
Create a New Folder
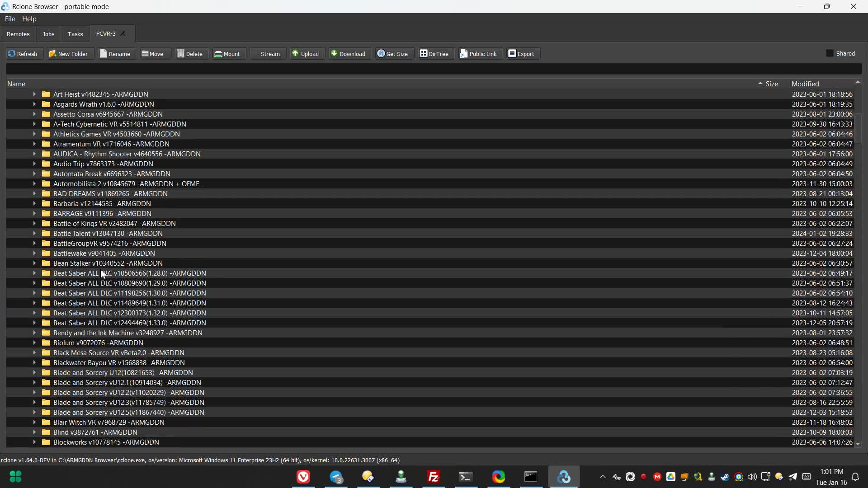pos(68,54)
